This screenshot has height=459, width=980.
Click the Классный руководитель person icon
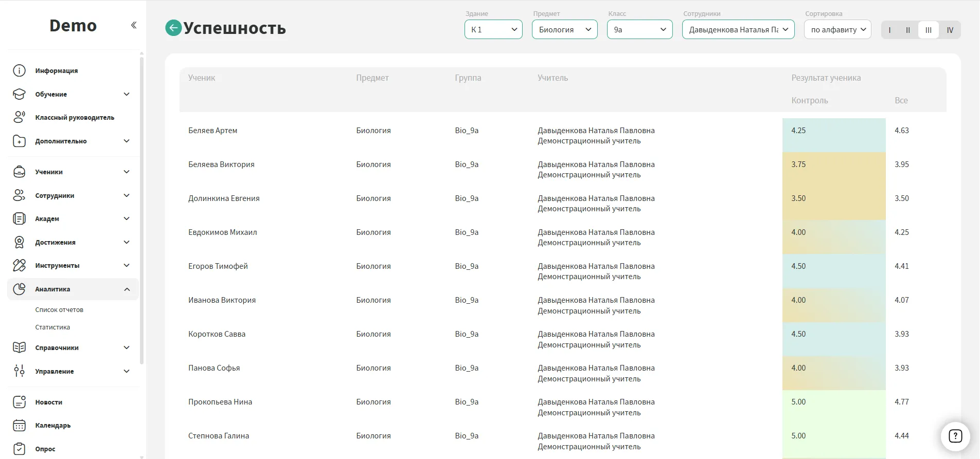[x=19, y=117]
